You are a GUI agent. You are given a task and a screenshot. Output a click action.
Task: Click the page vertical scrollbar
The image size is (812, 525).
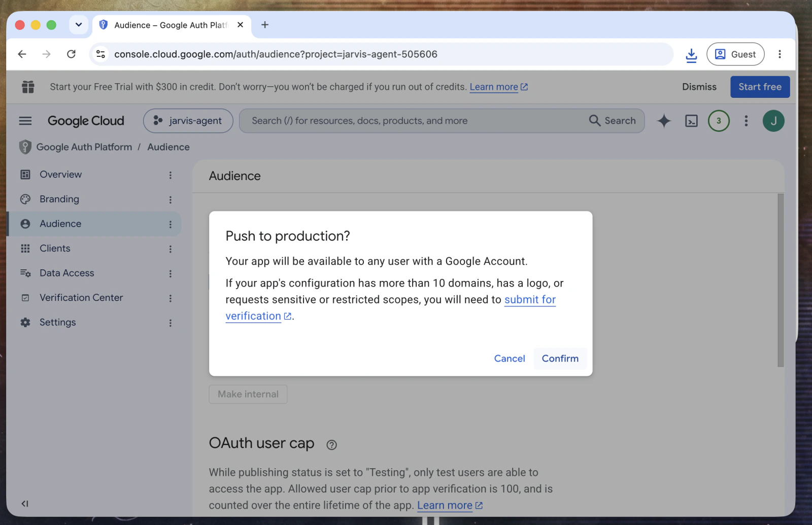[781, 280]
